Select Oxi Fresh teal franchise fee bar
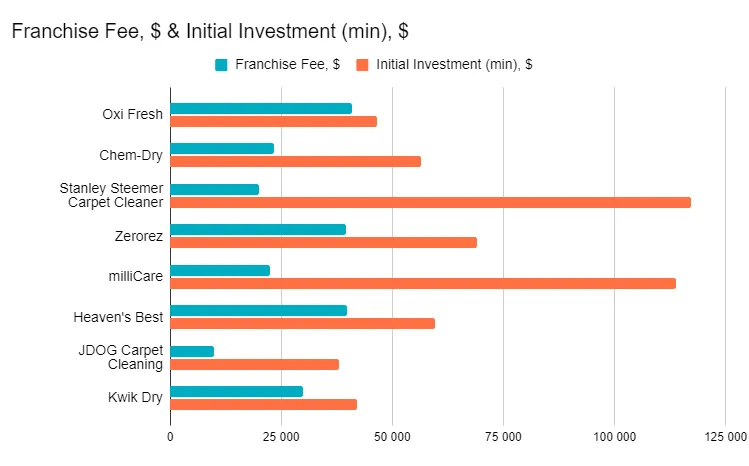 [260, 108]
